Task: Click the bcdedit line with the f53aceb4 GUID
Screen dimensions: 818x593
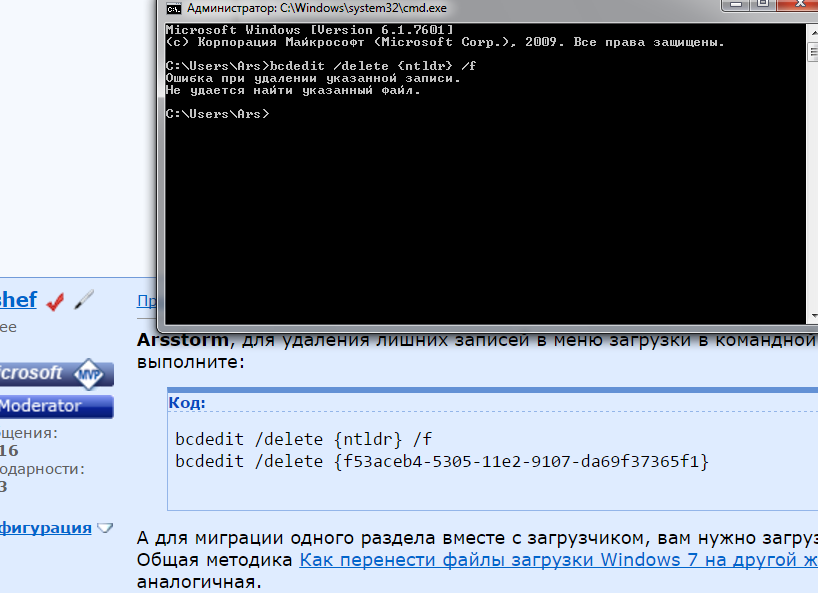Action: 441,461
